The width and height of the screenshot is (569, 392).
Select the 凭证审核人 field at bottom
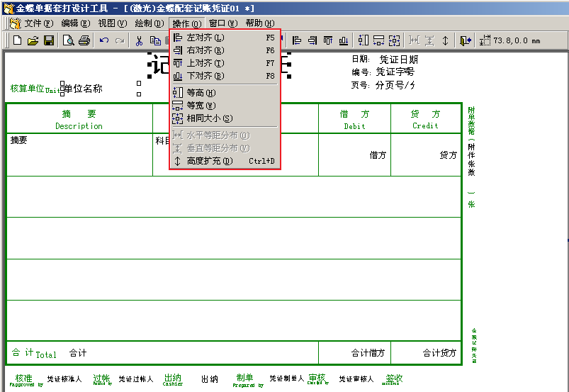click(x=356, y=379)
